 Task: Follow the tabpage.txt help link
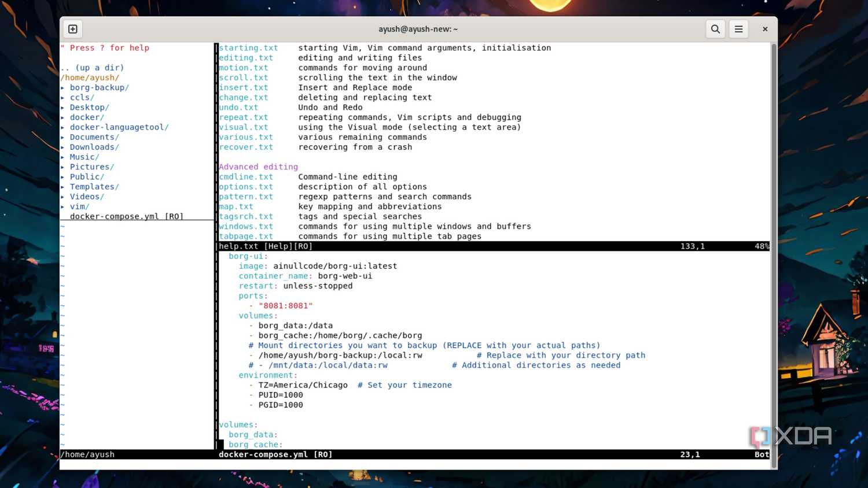coord(246,236)
